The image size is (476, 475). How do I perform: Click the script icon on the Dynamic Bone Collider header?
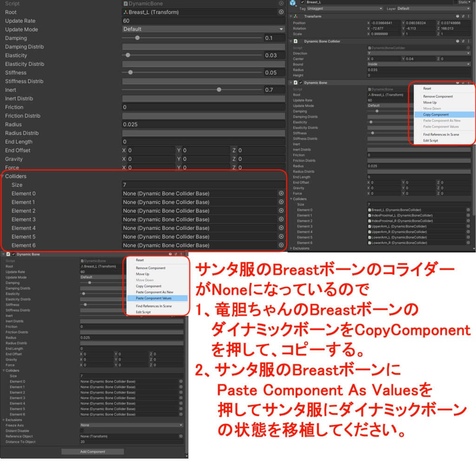(x=296, y=41)
